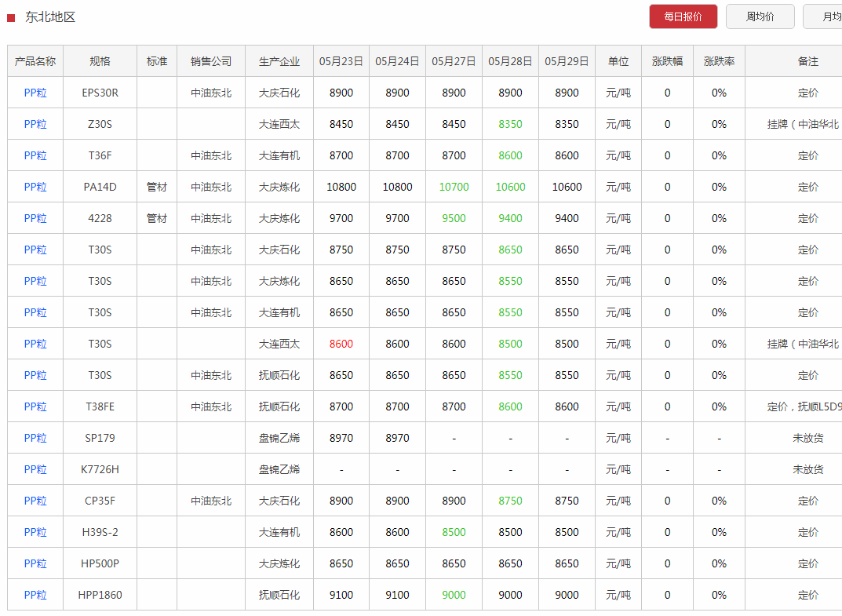The width and height of the screenshot is (842, 616).
Task: Click the green 10700 price for PA14D
Action: click(454, 187)
